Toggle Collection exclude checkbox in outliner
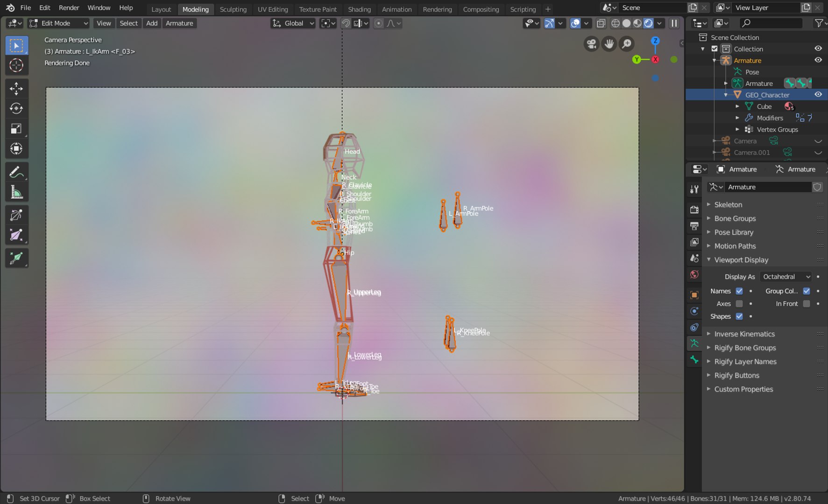 click(715, 49)
